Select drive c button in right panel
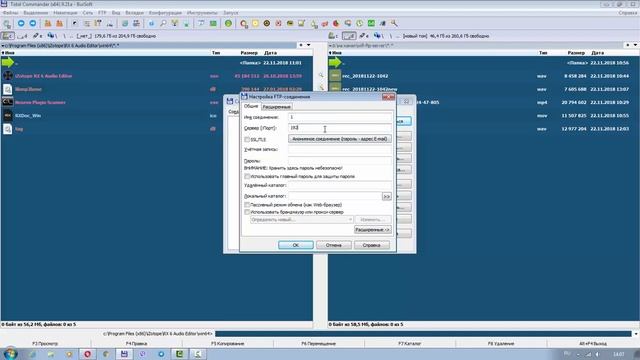Viewport: 640px width, 360px height. [334, 36]
